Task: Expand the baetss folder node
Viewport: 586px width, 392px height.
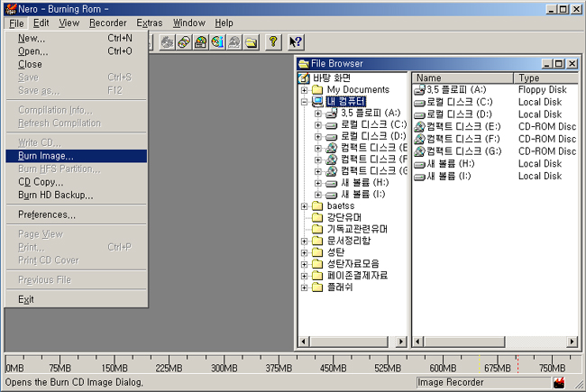Action: (305, 206)
